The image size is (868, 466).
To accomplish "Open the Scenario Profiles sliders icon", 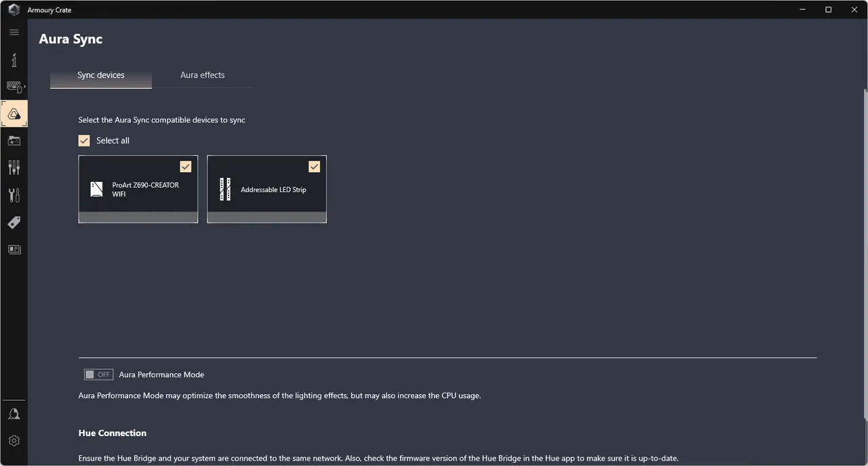I will (x=14, y=168).
